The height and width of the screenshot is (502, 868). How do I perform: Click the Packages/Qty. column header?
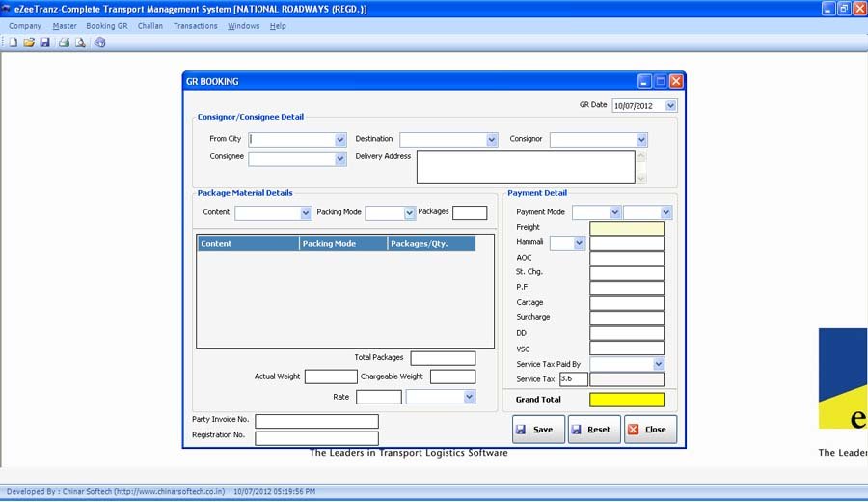pos(431,244)
